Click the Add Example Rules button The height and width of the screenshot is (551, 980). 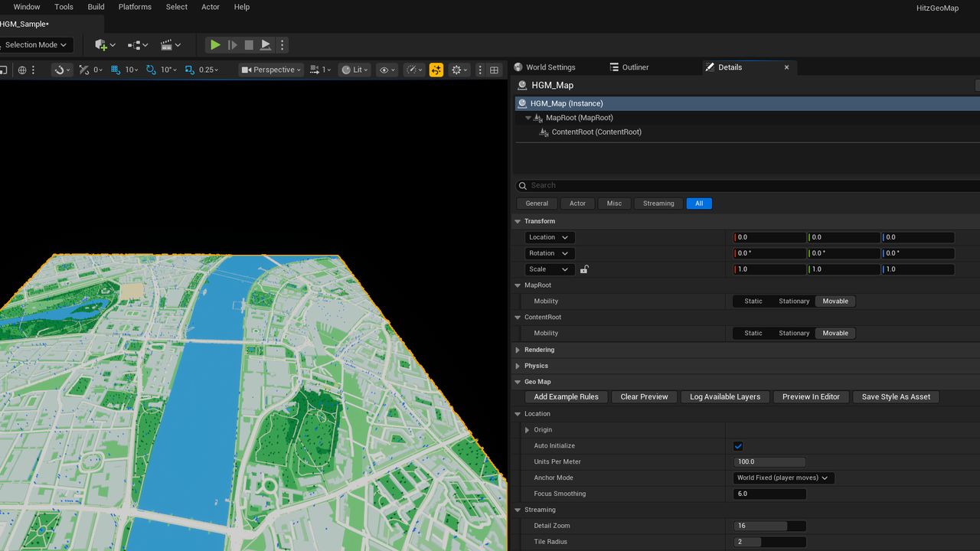coord(567,397)
